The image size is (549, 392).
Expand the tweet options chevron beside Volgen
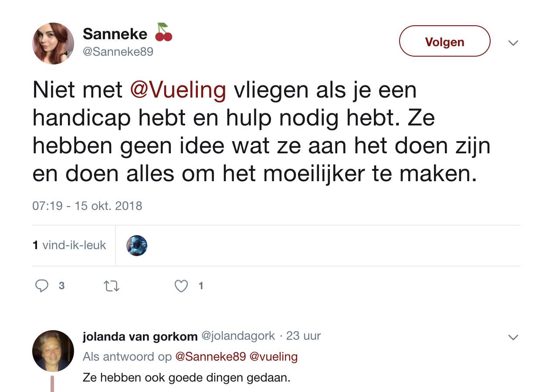[x=514, y=43]
